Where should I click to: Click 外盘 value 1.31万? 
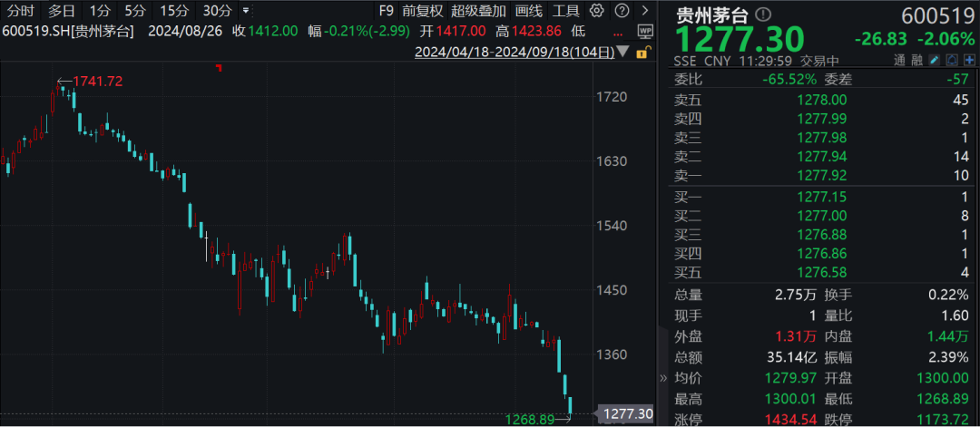796,336
